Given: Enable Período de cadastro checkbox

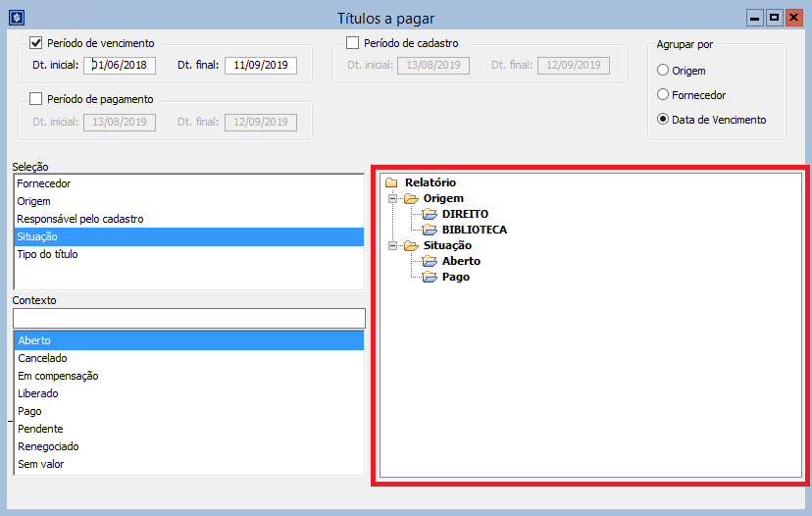Looking at the screenshot, I should (x=353, y=43).
